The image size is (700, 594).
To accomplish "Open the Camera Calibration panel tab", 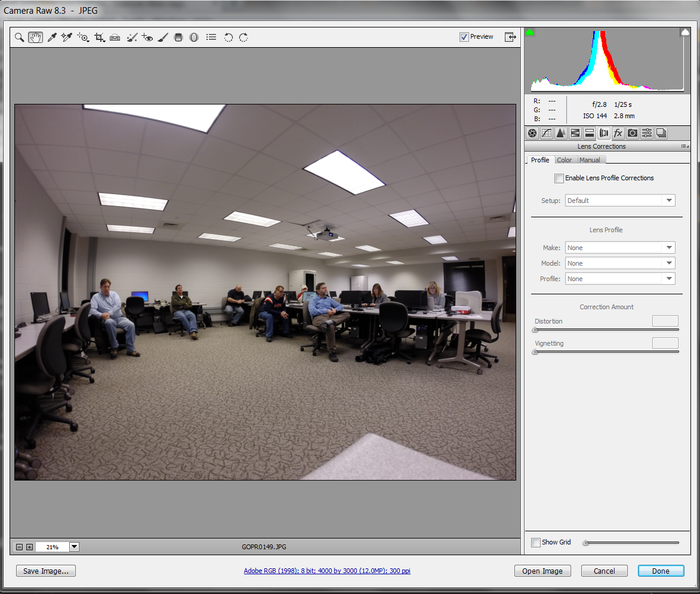I will [632, 133].
